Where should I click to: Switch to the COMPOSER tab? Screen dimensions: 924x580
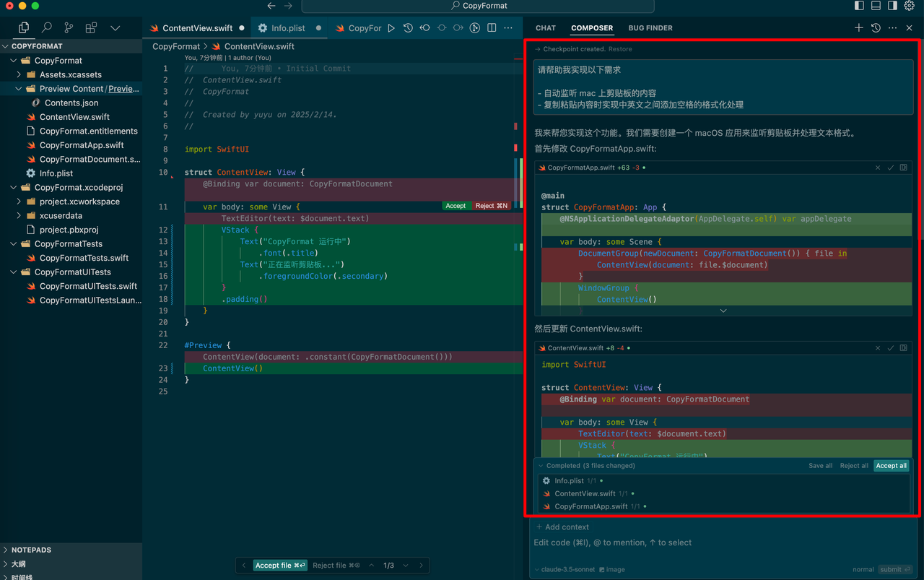(x=592, y=28)
